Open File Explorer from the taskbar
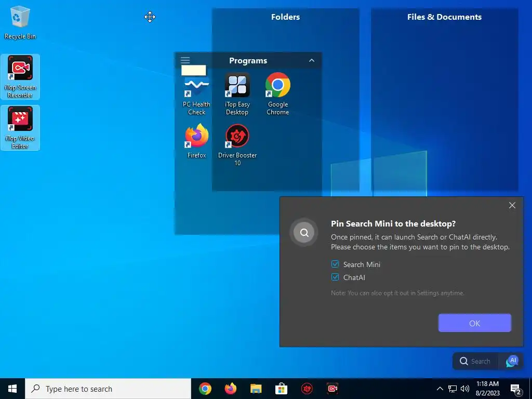The width and height of the screenshot is (532, 399). 256,389
